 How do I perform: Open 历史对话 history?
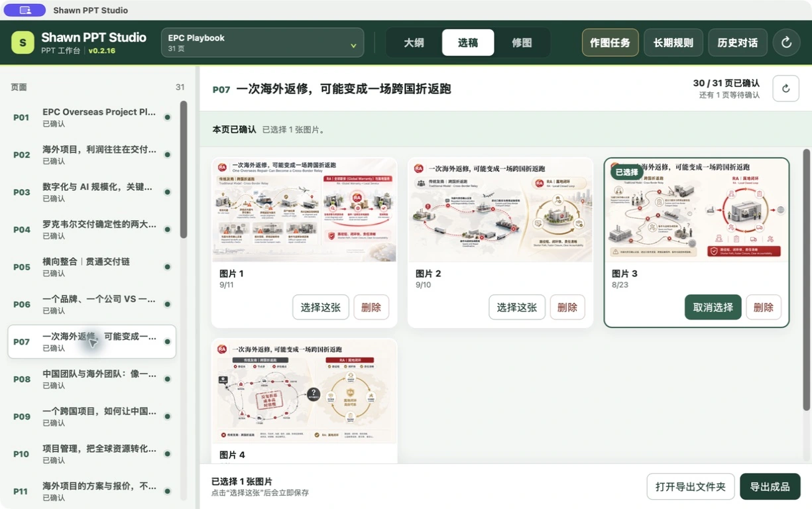(x=738, y=42)
